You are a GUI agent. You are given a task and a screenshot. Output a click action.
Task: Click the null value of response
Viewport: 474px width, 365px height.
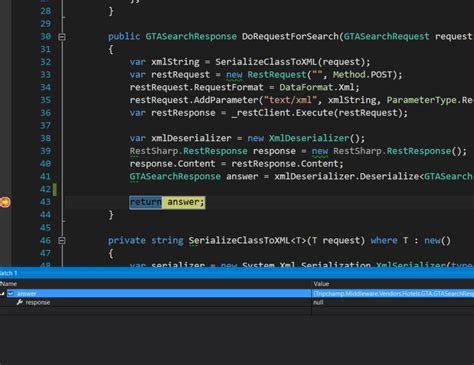coord(318,302)
